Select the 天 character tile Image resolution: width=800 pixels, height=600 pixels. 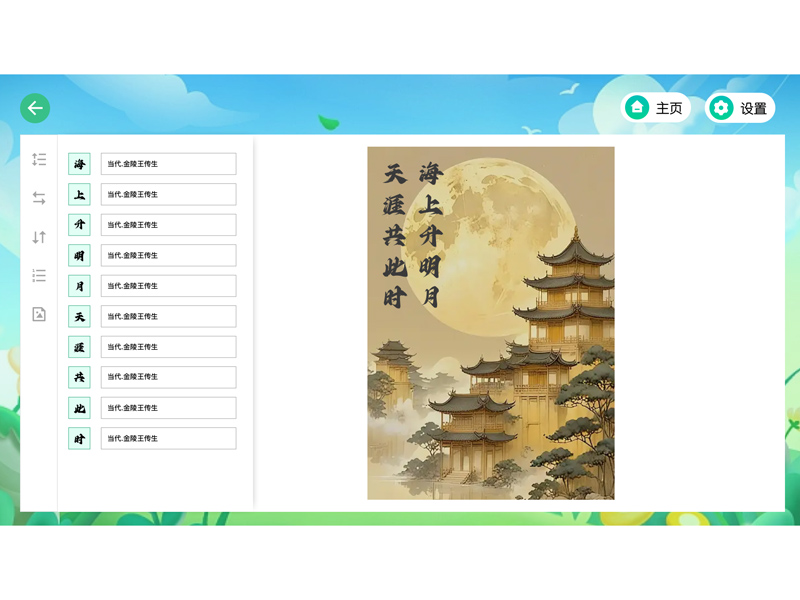coord(79,316)
